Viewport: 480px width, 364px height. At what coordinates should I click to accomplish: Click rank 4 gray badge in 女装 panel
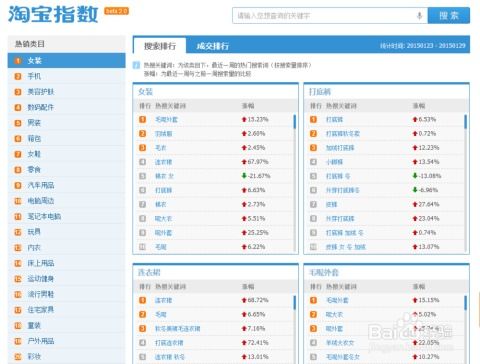coord(142,162)
